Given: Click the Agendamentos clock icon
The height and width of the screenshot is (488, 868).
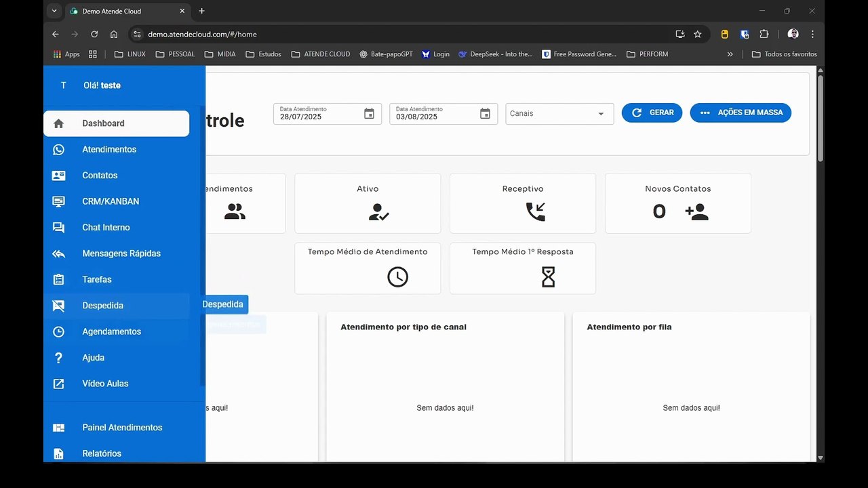Looking at the screenshot, I should click(59, 331).
